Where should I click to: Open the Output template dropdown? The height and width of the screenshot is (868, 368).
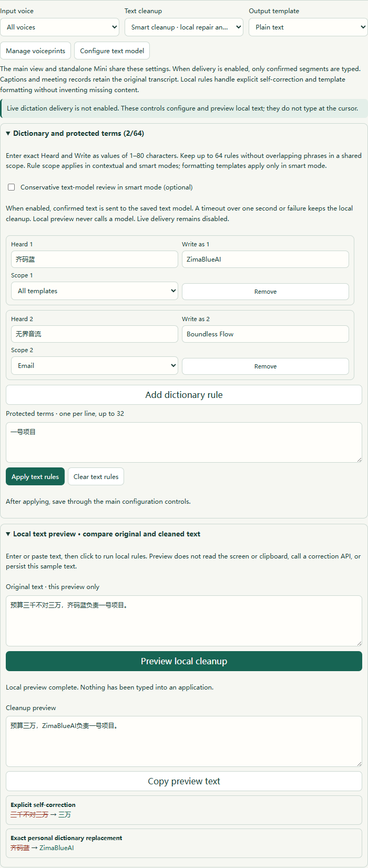click(x=308, y=27)
